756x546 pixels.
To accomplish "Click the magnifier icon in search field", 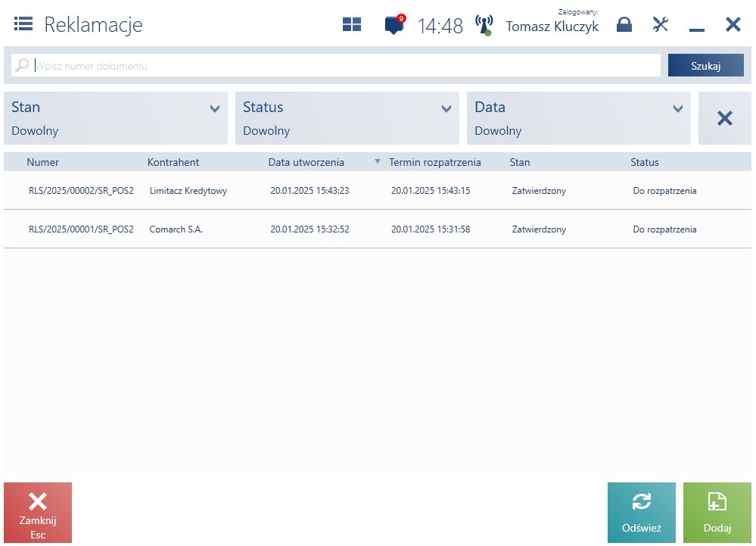I will 22,65.
